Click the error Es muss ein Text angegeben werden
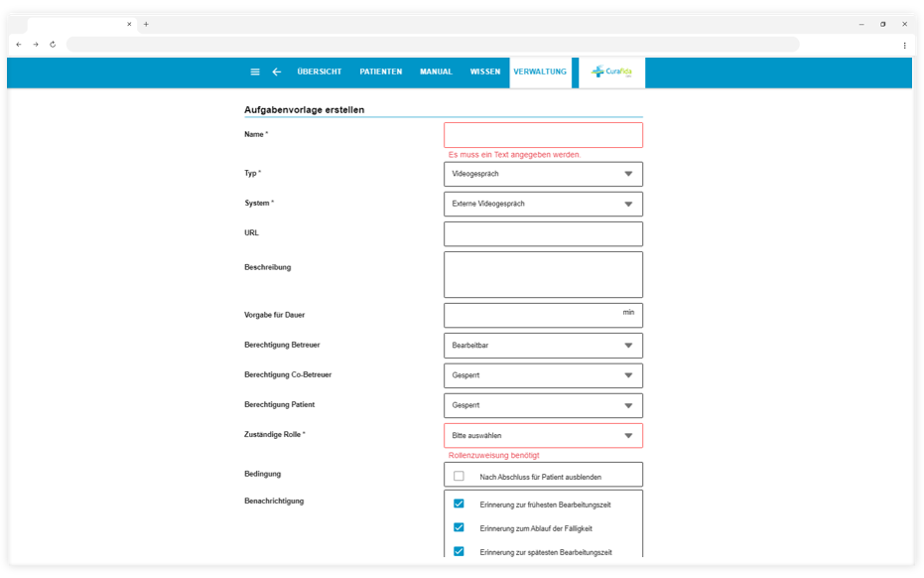 514,155
